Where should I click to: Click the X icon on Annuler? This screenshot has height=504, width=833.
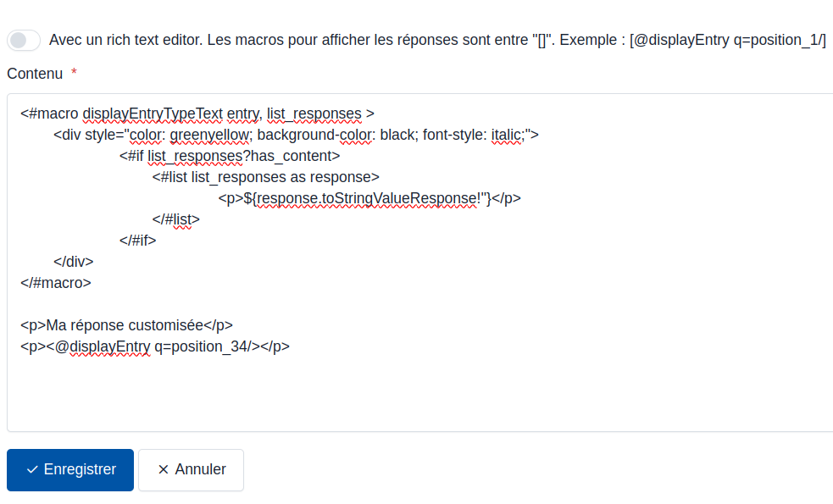(x=164, y=469)
